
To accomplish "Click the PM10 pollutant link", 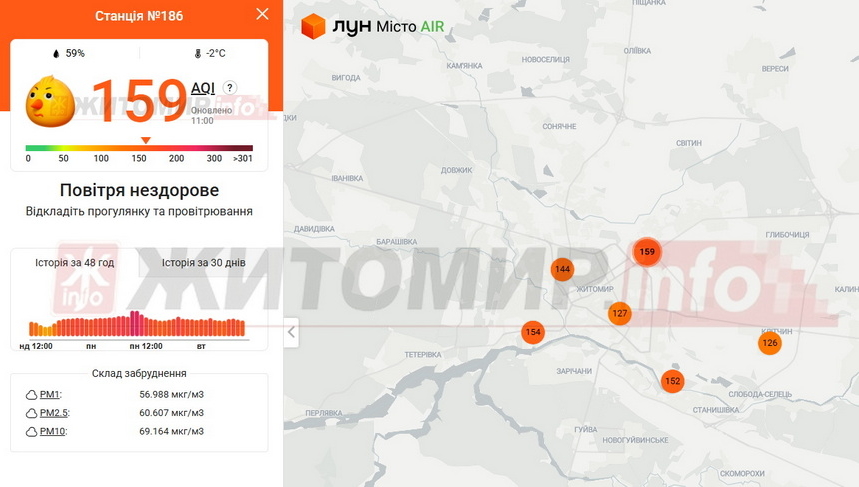I will pyautogui.click(x=54, y=431).
